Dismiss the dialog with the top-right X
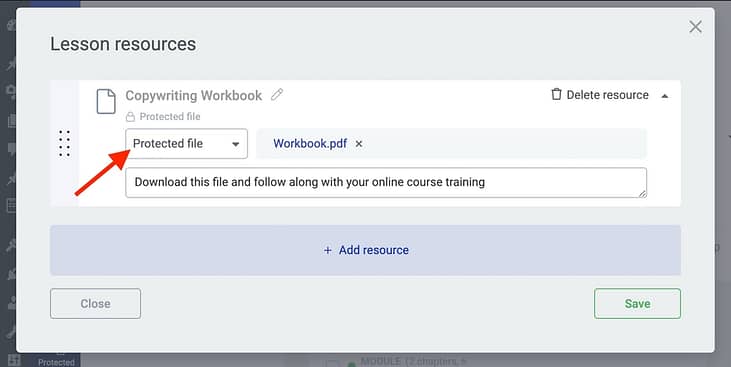The width and height of the screenshot is (731, 367). click(696, 27)
